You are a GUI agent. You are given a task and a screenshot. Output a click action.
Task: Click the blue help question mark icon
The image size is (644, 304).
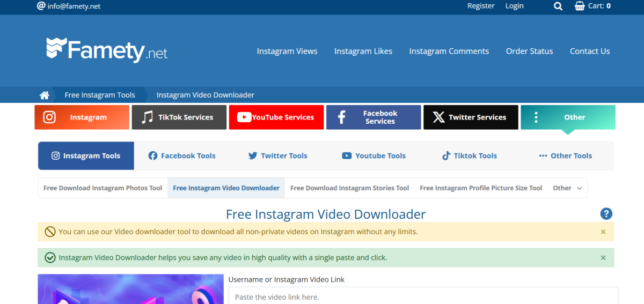pos(606,214)
